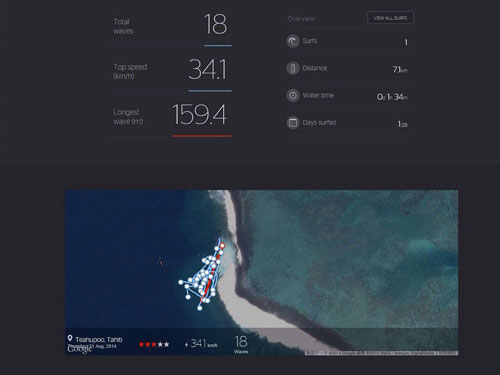Viewport: 500px width, 375px height.
Task: Click the Longest wave (m) label
Action: tap(128, 117)
